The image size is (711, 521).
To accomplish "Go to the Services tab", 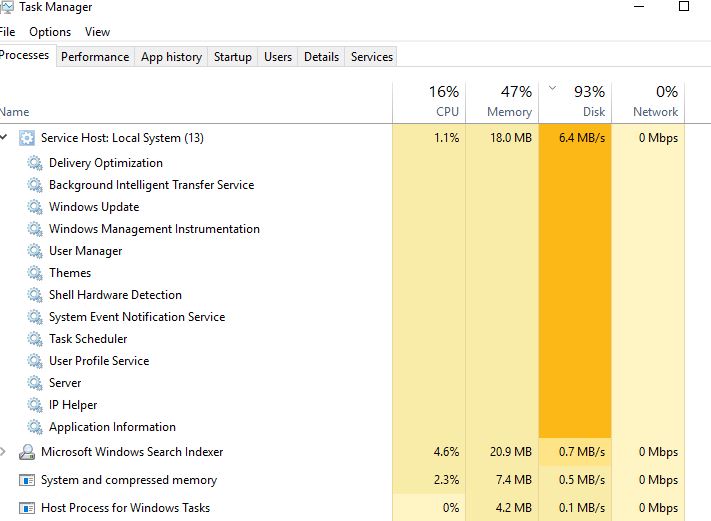I will (x=372, y=57).
